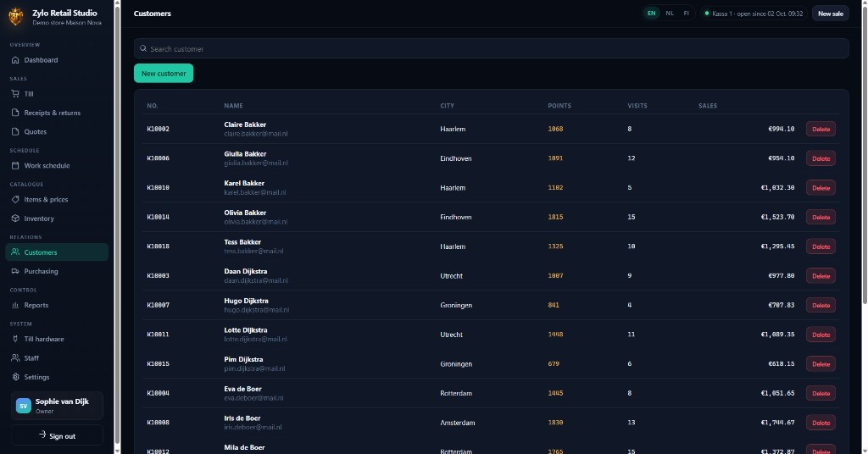868x454 pixels.
Task: Click customer name Hugo Dijkstra
Action: pos(246,301)
